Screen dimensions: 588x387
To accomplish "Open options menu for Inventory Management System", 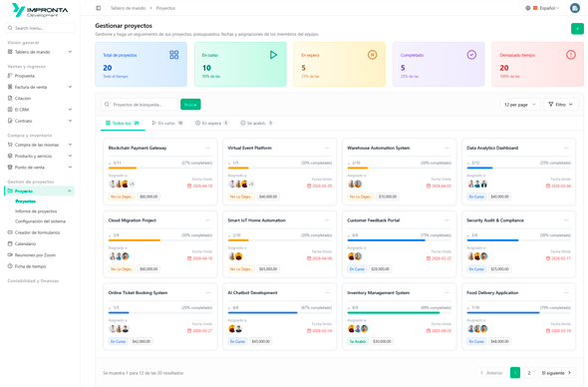I will click(x=447, y=293).
